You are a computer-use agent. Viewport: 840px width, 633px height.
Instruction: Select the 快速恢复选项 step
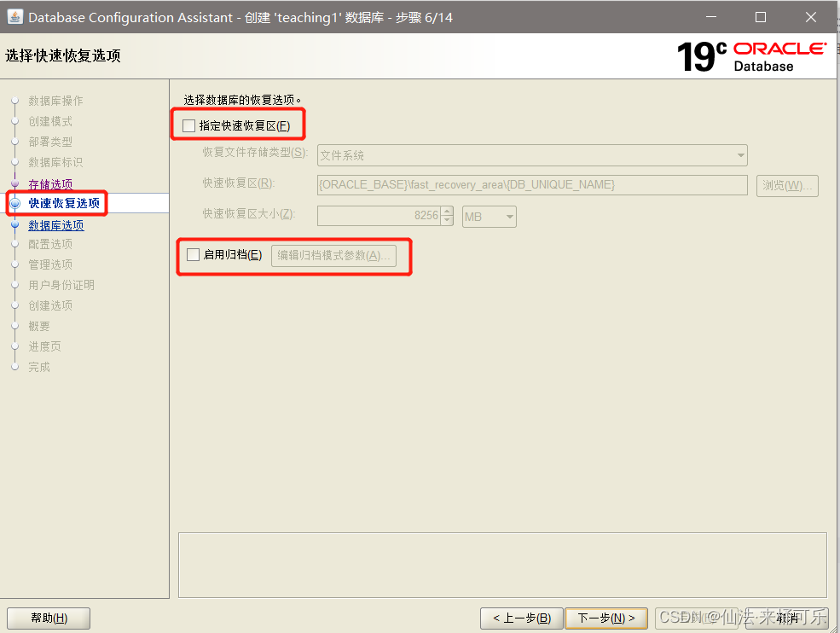coord(64,203)
